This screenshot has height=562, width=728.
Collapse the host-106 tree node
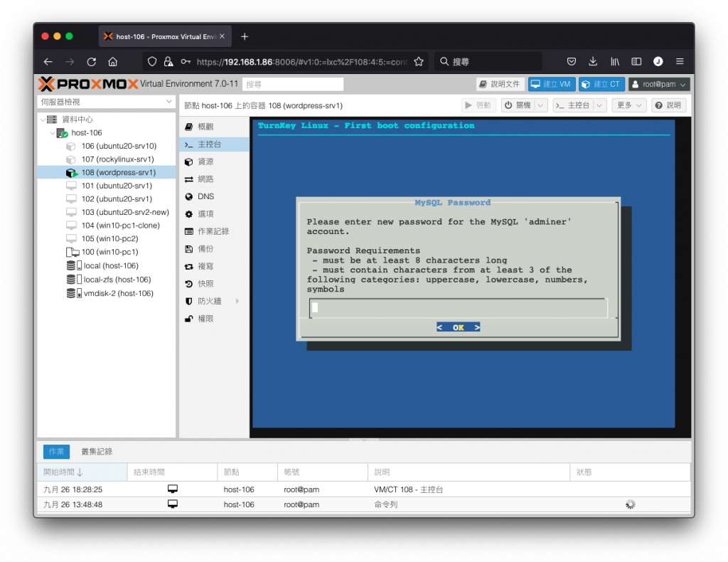click(x=52, y=133)
